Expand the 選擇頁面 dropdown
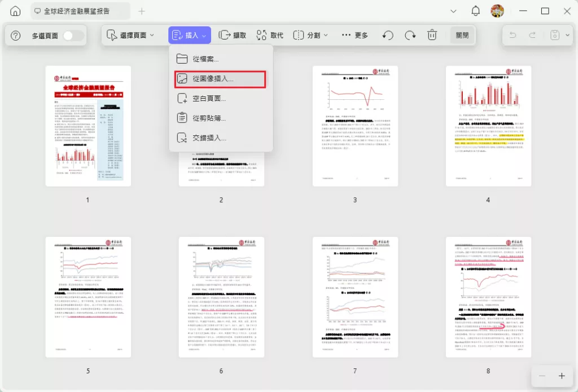The height and width of the screenshot is (392, 578). (x=130, y=35)
